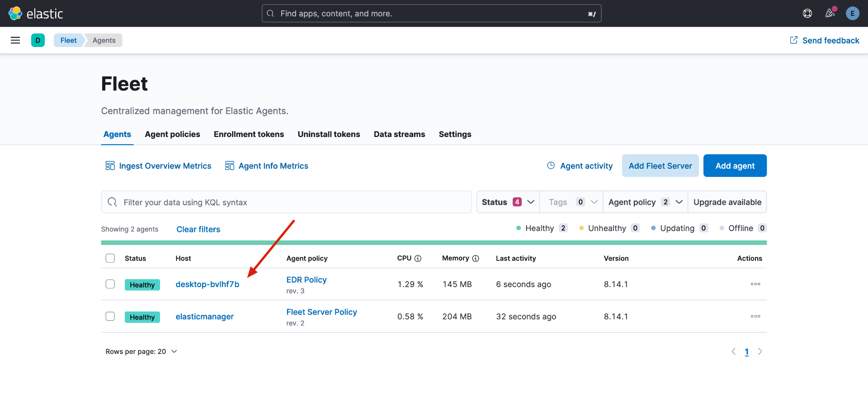The width and height of the screenshot is (868, 406).
Task: Open the newsfeed notifications icon
Action: point(830,14)
